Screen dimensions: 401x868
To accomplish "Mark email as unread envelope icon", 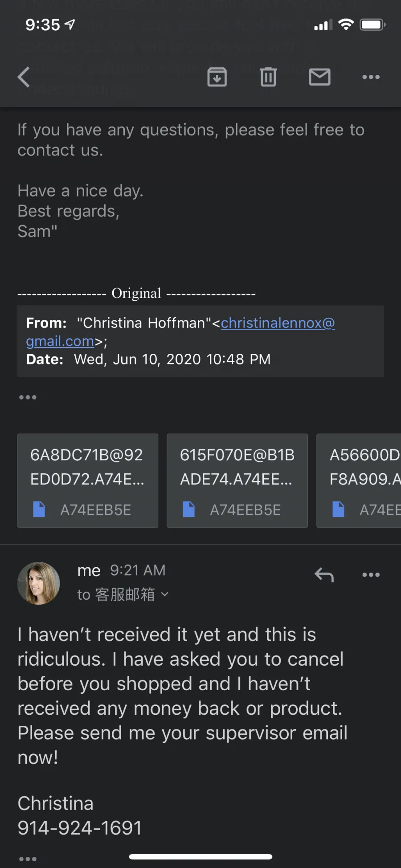I will pos(319,77).
